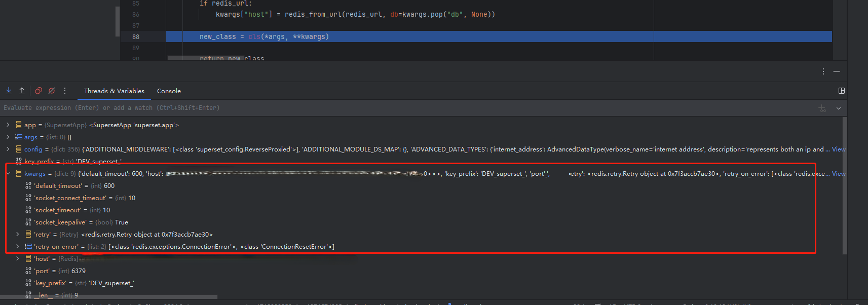Click the dict icon beside kwargs
The image size is (868, 305).
click(x=19, y=173)
